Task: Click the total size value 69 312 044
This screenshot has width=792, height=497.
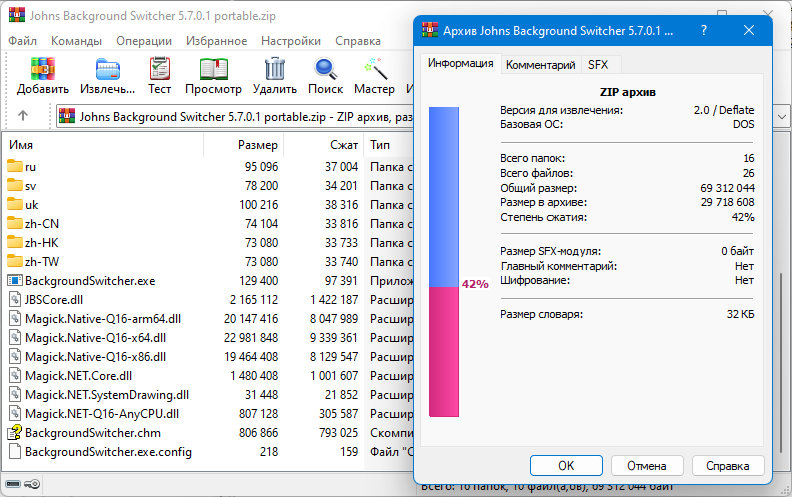Action: 727,188
